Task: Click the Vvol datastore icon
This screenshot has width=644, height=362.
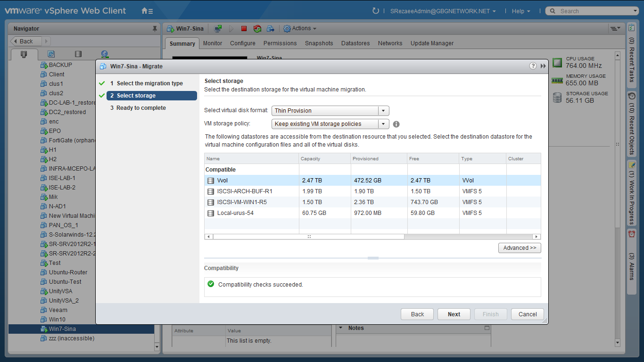Action: point(211,181)
